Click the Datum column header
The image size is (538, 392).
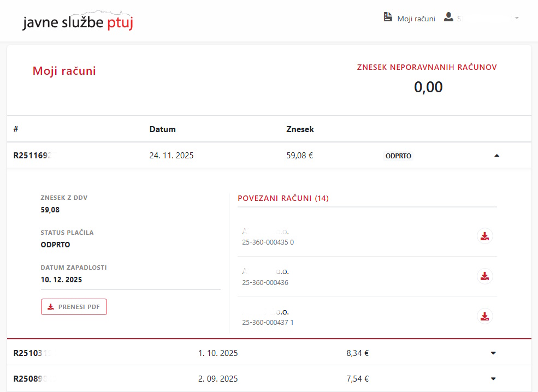click(162, 129)
